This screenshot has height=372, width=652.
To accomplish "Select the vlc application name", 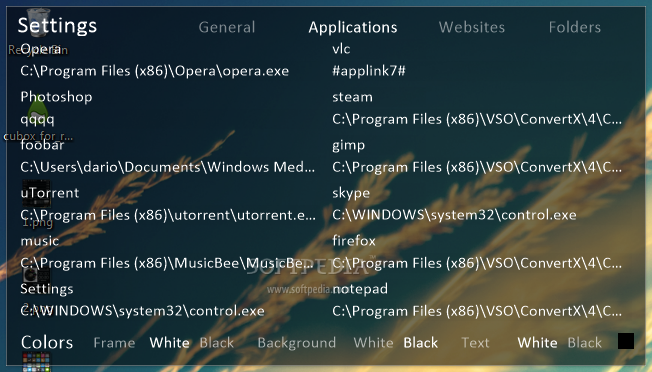I will [x=341, y=49].
